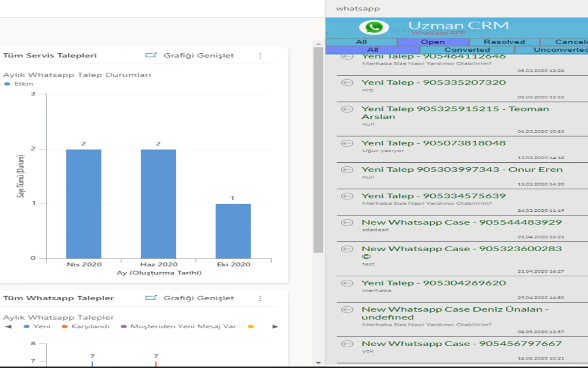Click the message text 'sdadasd'
Screen dimensions: 588x368
375,230
